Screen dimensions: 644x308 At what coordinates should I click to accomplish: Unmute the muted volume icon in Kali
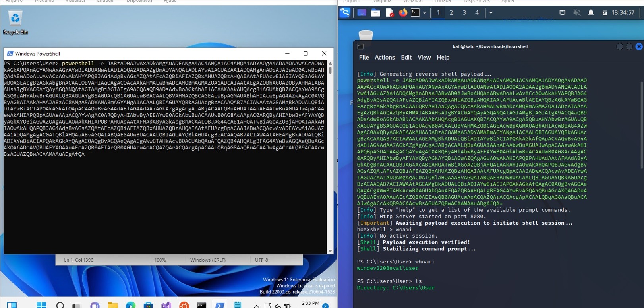click(x=577, y=13)
